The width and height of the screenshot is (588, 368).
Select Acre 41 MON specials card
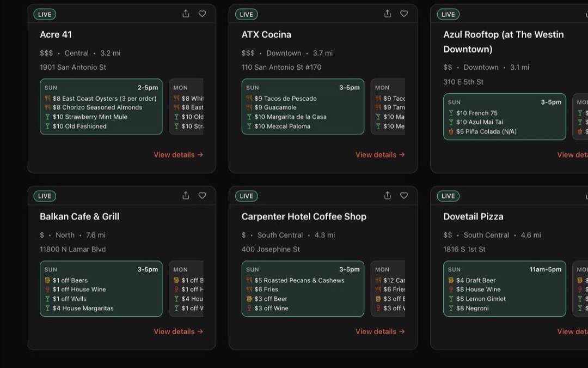186,107
